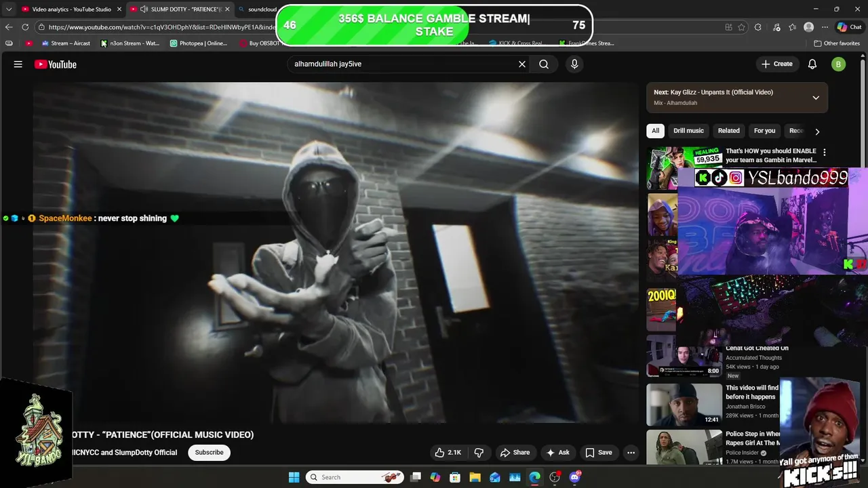Open more actions ellipsis under video
This screenshot has height=488, width=868.
[x=631, y=453]
